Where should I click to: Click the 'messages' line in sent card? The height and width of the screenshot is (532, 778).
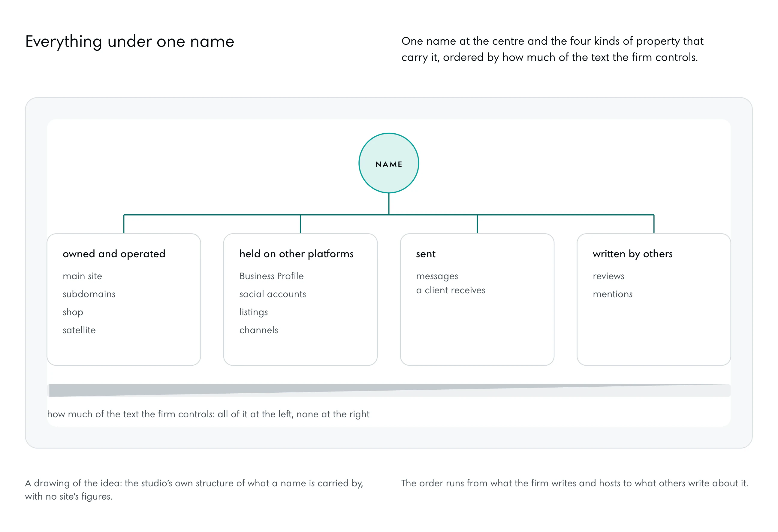point(437,277)
